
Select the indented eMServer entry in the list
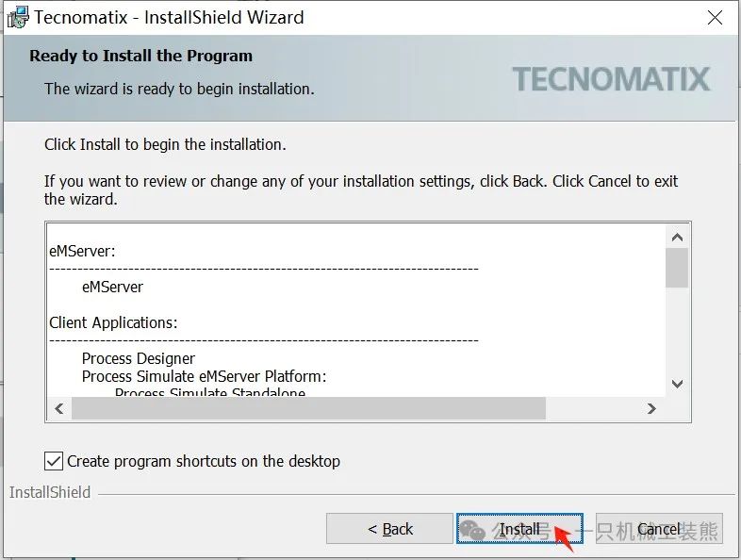coord(112,287)
